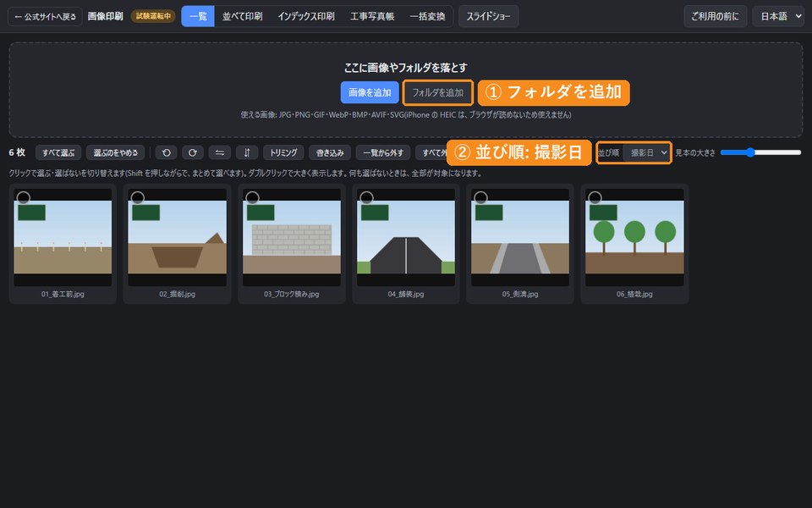Image resolution: width=812 pixels, height=508 pixels.
Task: Open the 日本語 language dropdown
Action: pos(778,16)
